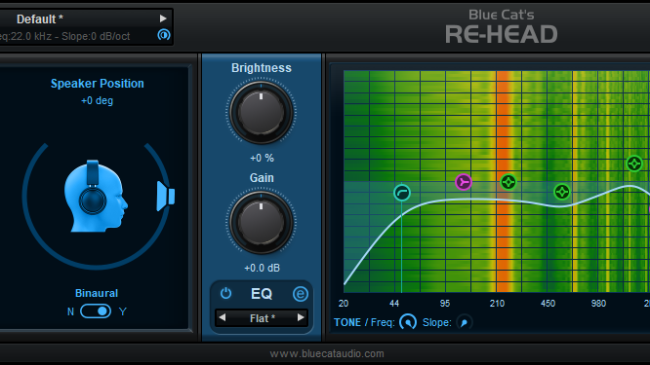650x365 pixels.
Task: Select previous EQ preset arrow
Action: 222,318
